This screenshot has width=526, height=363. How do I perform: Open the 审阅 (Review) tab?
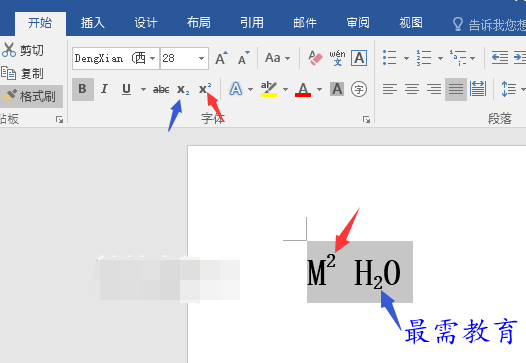358,23
